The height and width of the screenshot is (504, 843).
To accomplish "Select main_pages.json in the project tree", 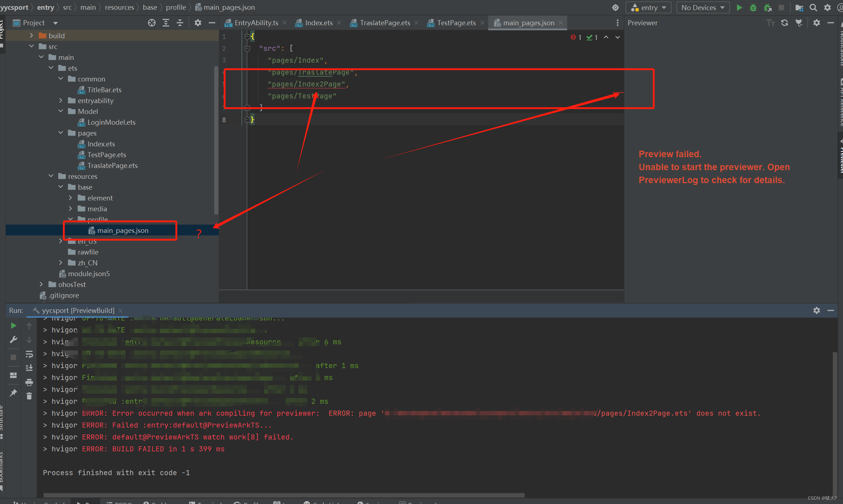I will (x=123, y=230).
